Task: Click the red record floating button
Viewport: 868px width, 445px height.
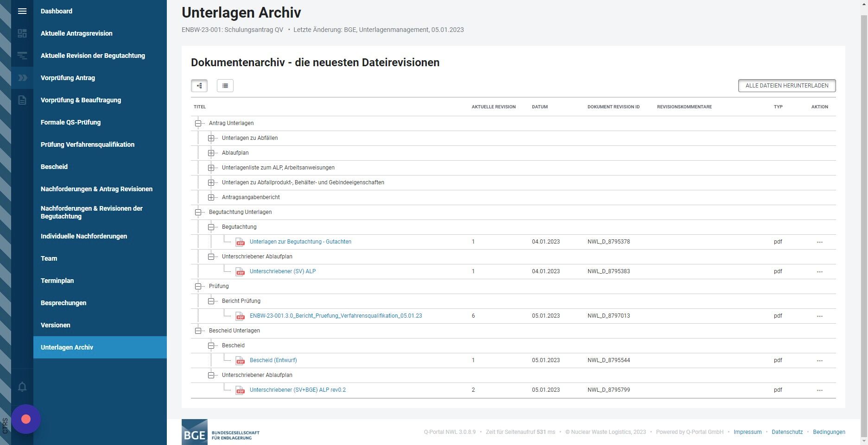Action: pos(26,419)
